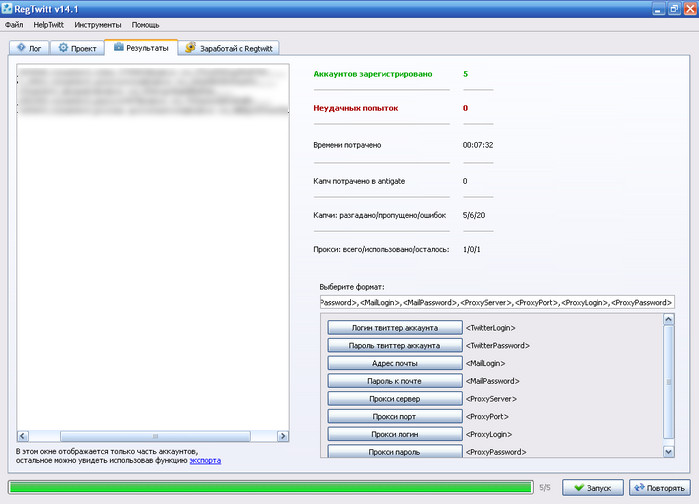
Task: Start the run with Запуск button
Action: pyautogui.click(x=593, y=488)
